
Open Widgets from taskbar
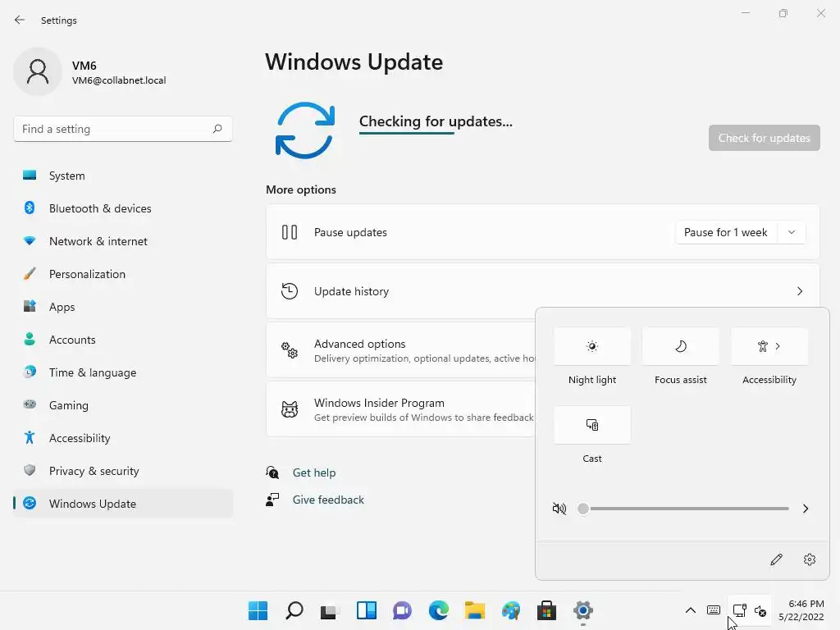point(367,610)
